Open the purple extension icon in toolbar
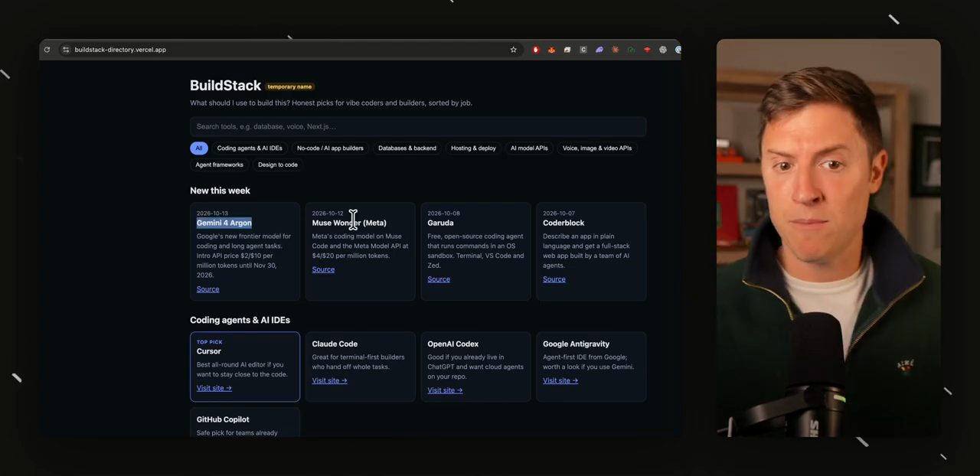 599,50
